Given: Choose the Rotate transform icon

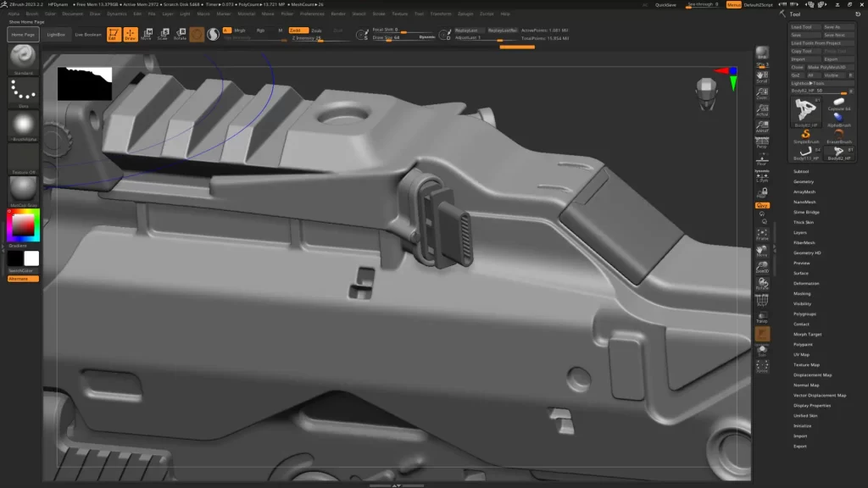Looking at the screenshot, I should pos(180,35).
